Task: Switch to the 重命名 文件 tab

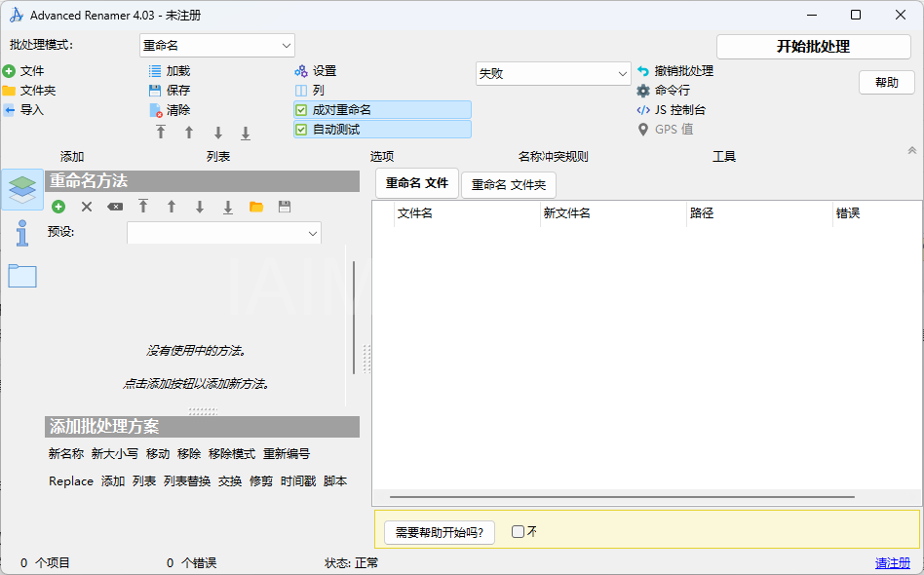Action: point(417,183)
